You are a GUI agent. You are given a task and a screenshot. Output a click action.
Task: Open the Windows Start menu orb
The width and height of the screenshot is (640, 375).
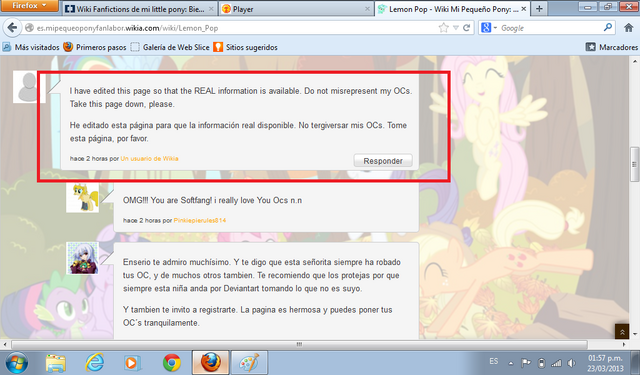(17, 362)
